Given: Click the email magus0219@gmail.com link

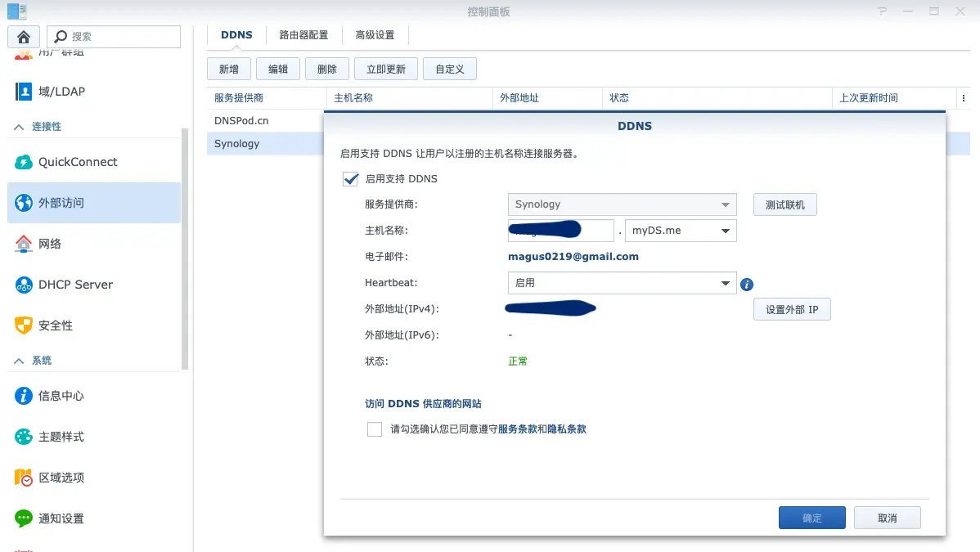Looking at the screenshot, I should click(x=573, y=256).
